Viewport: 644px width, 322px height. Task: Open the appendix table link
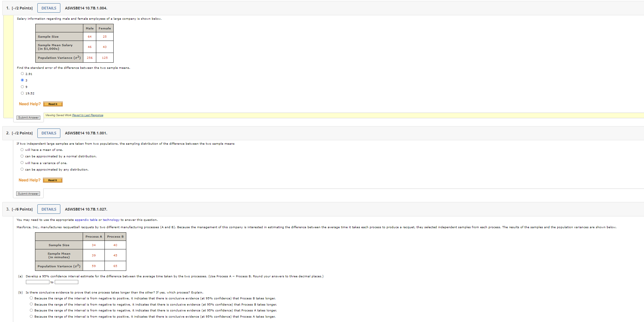[86, 220]
